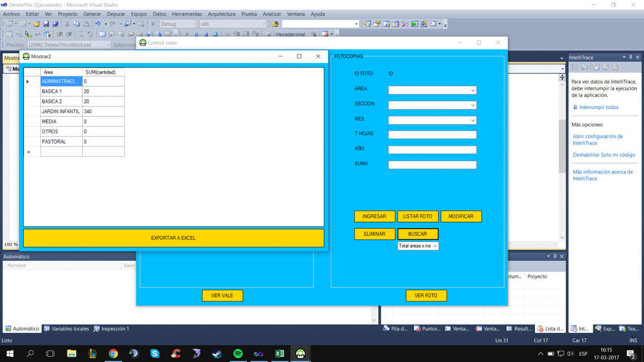644x362 pixels.
Task: Click the T HOJAS text field
Action: pyautogui.click(x=432, y=135)
